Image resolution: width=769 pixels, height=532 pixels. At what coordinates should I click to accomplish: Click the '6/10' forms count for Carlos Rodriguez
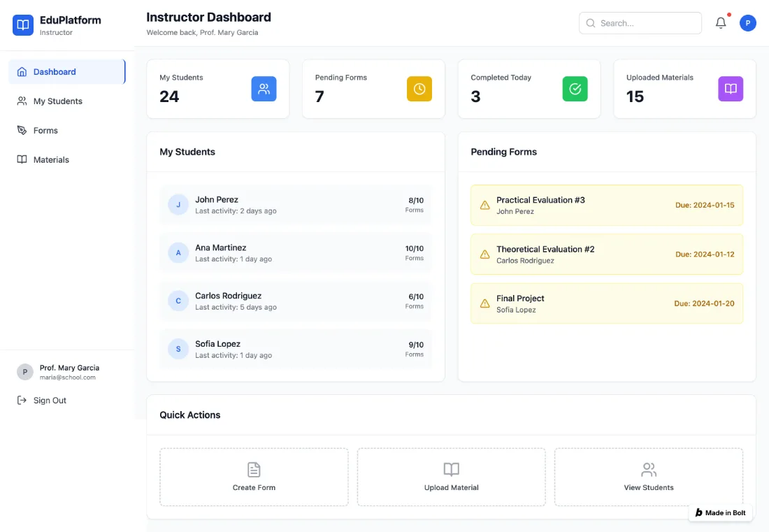[416, 296]
